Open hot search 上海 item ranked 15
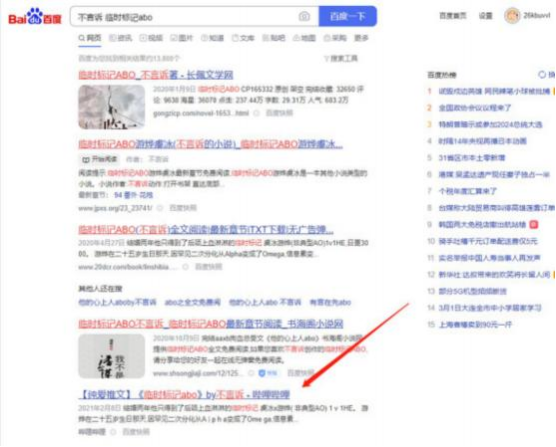Image resolution: width=556 pixels, height=447 pixels. click(475, 324)
